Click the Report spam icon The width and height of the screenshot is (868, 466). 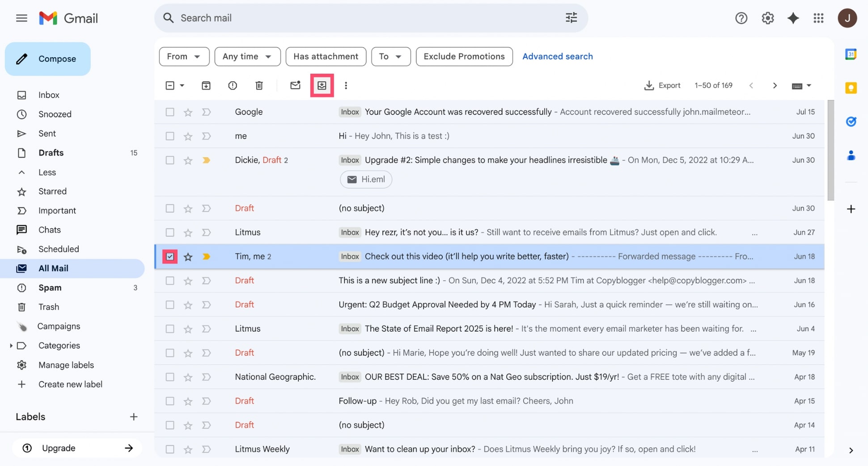click(x=233, y=85)
